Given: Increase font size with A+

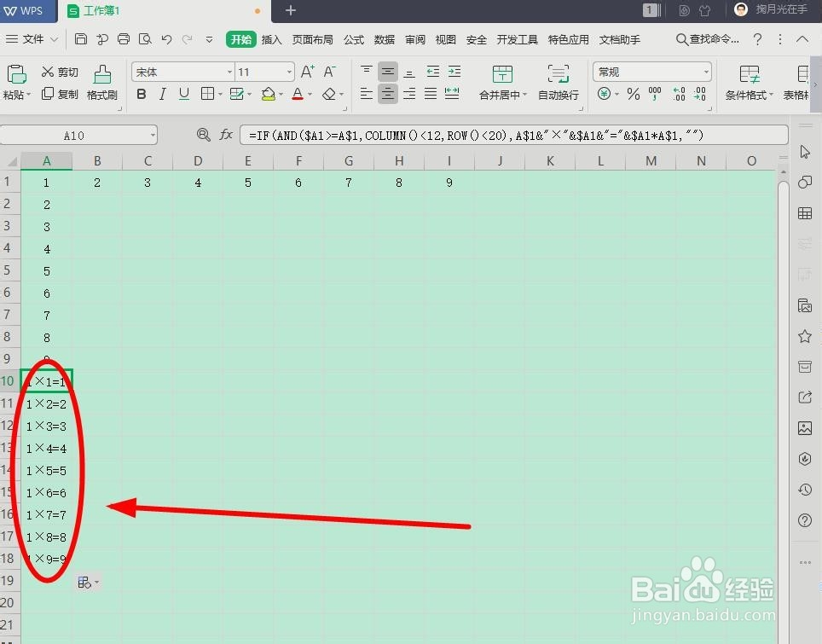Looking at the screenshot, I should [x=308, y=72].
